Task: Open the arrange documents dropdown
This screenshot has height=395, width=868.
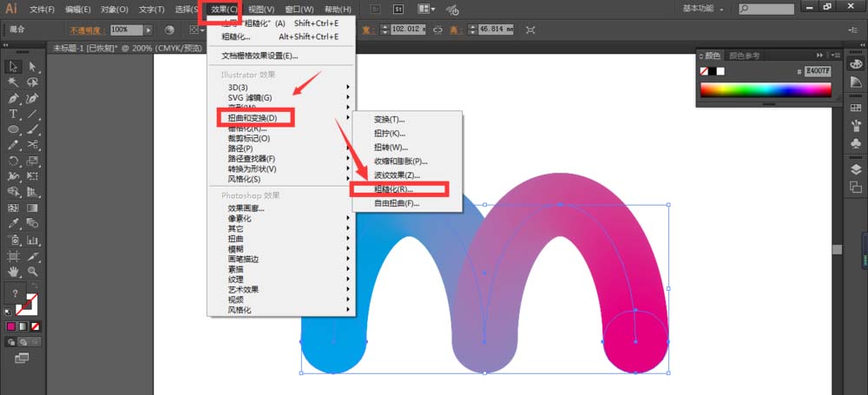Action: tap(425, 9)
